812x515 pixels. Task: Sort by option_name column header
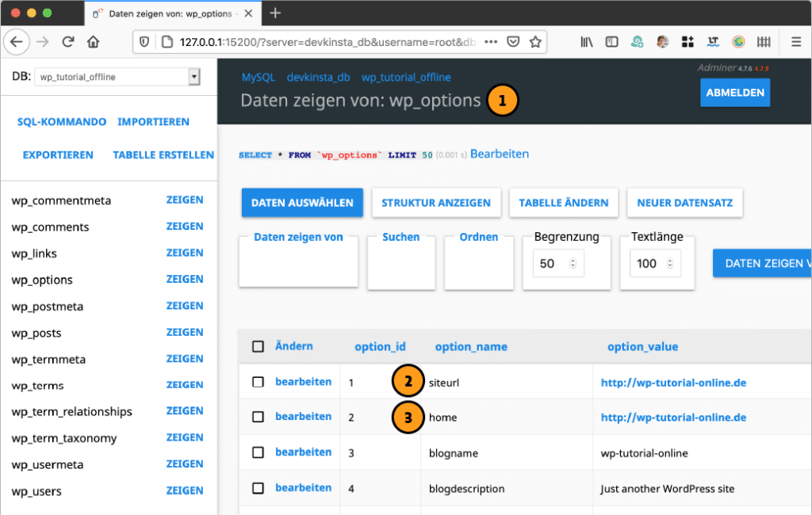tap(471, 347)
